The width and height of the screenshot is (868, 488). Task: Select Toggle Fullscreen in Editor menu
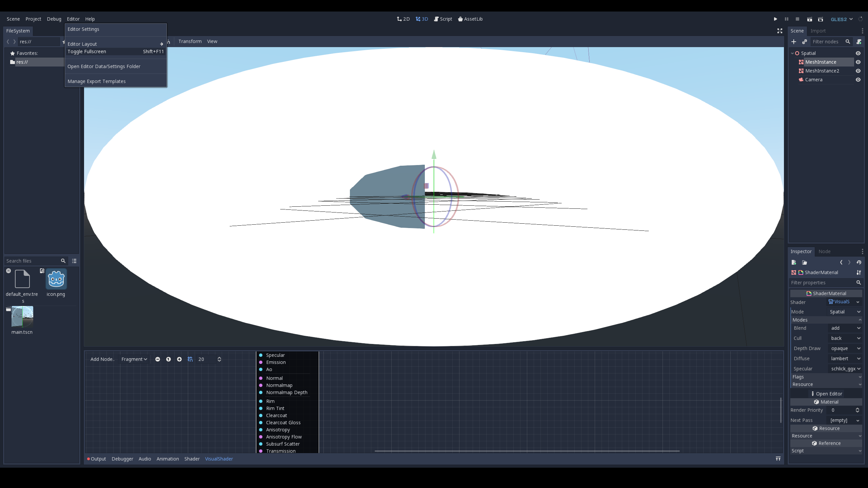click(x=87, y=52)
